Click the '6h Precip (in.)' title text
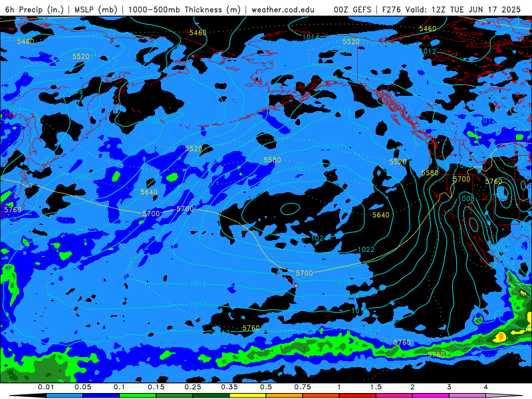The width and height of the screenshot is (532, 399). [x=35, y=9]
